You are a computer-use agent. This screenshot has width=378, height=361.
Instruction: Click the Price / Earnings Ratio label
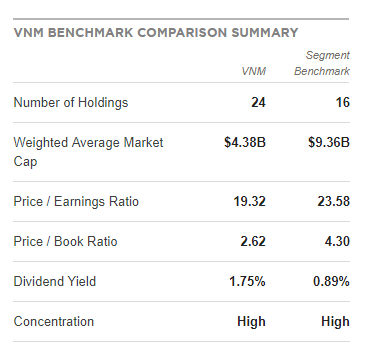[76, 201]
